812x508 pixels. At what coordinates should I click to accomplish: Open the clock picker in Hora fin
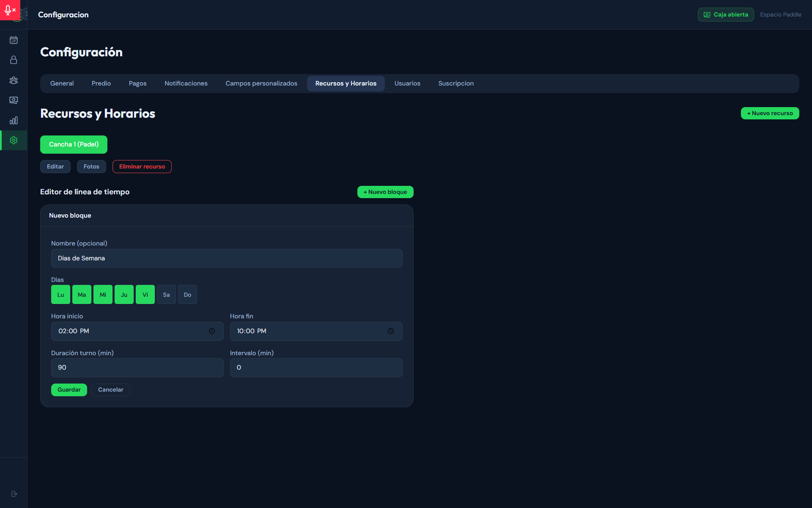tap(391, 331)
